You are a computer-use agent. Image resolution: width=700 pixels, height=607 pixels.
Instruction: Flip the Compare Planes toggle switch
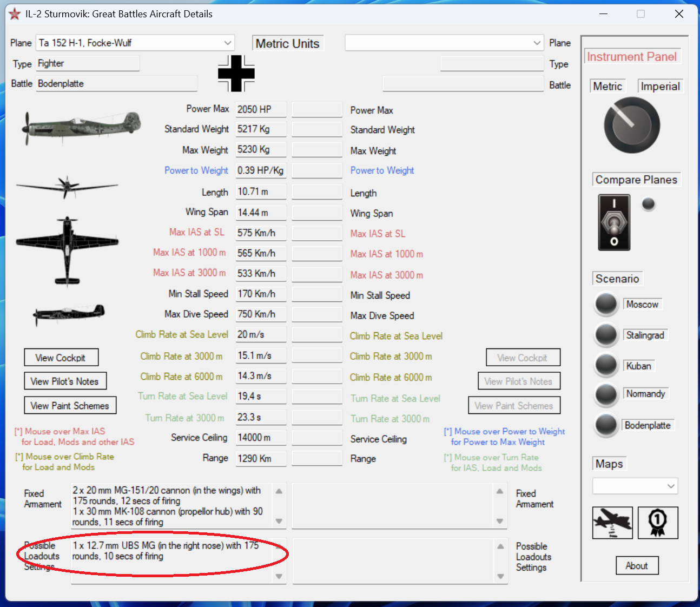pyautogui.click(x=614, y=223)
